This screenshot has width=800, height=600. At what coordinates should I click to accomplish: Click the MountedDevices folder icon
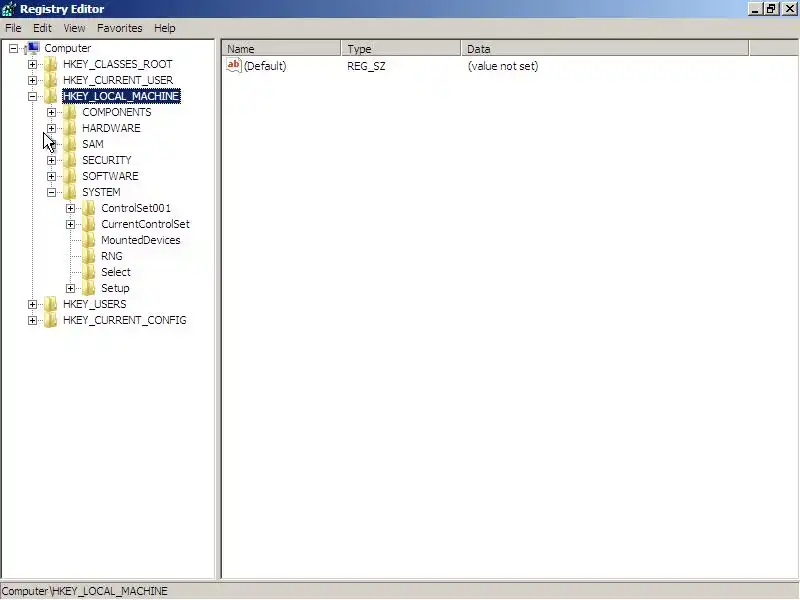coord(88,240)
